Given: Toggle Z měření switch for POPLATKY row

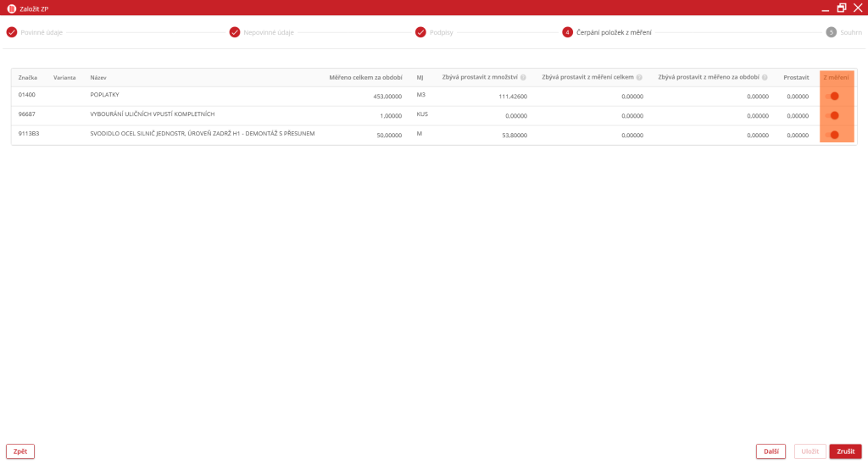Looking at the screenshot, I should tap(832, 97).
